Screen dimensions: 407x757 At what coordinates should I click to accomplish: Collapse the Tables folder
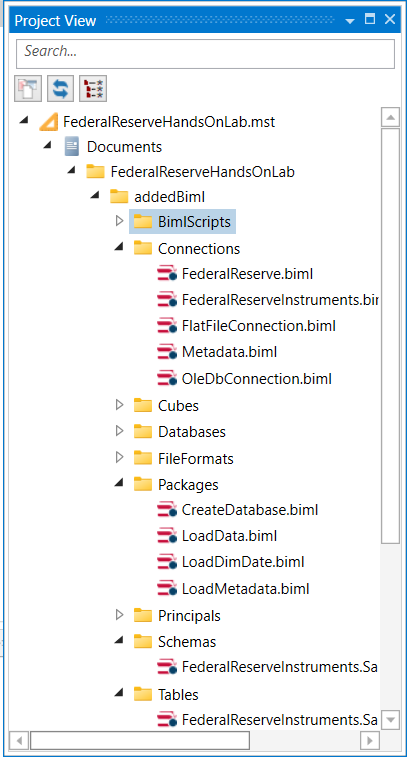tap(119, 693)
